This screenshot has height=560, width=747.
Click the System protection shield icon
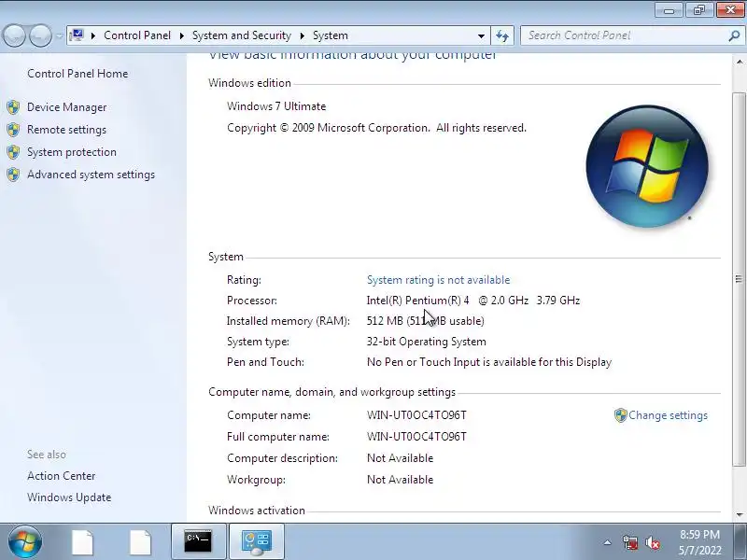(13, 152)
